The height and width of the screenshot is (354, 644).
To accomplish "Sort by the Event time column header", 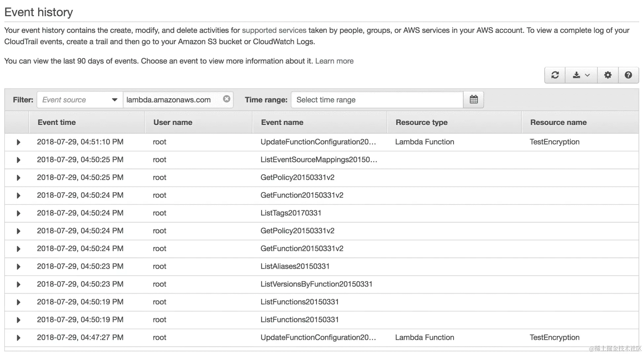I will (56, 122).
